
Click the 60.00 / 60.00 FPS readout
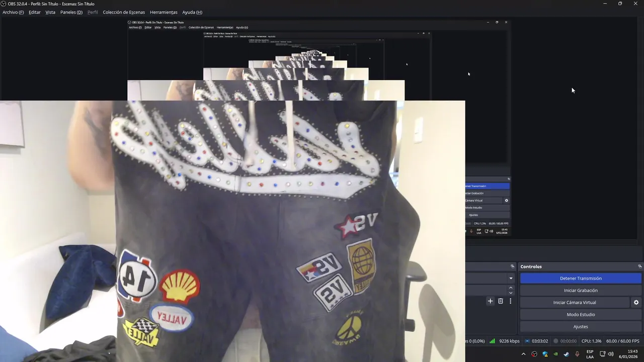623,341
